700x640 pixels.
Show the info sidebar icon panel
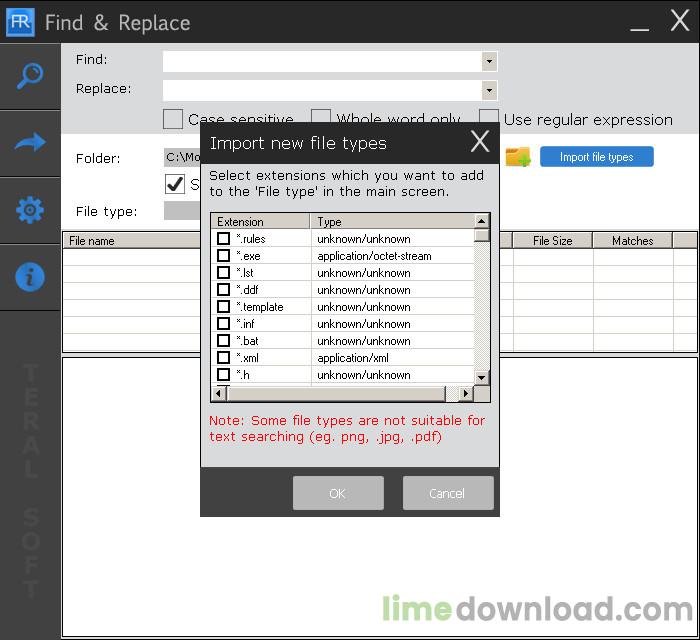pos(30,277)
